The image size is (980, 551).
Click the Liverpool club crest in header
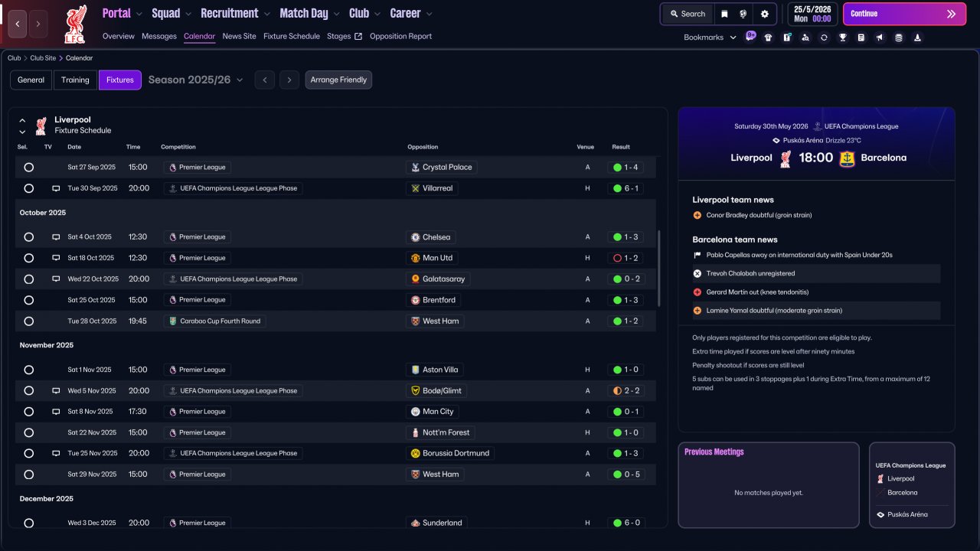[x=75, y=23]
